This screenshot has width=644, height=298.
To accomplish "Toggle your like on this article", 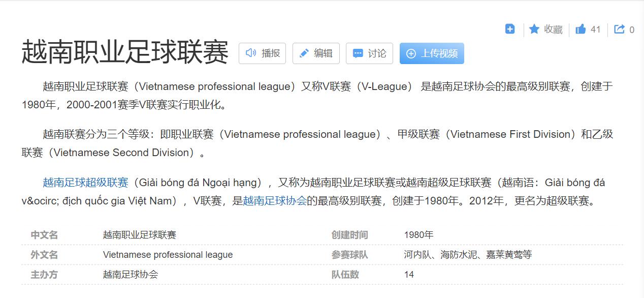I will pos(587,29).
